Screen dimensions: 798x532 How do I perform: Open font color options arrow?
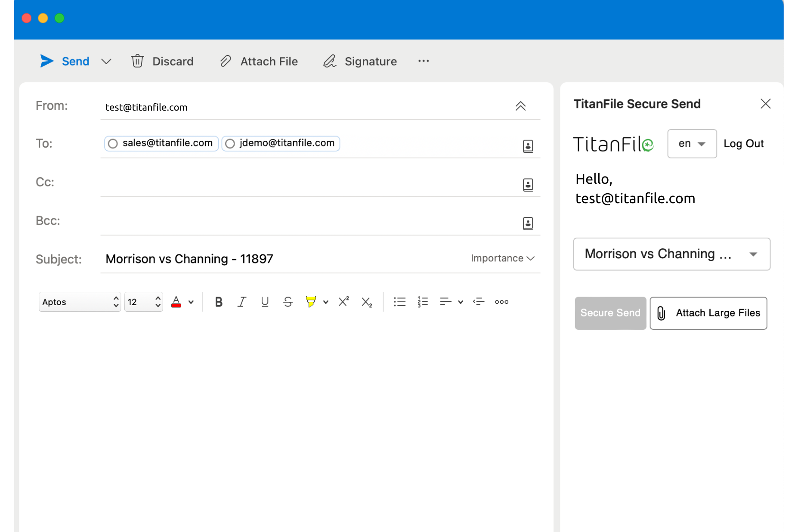point(191,302)
